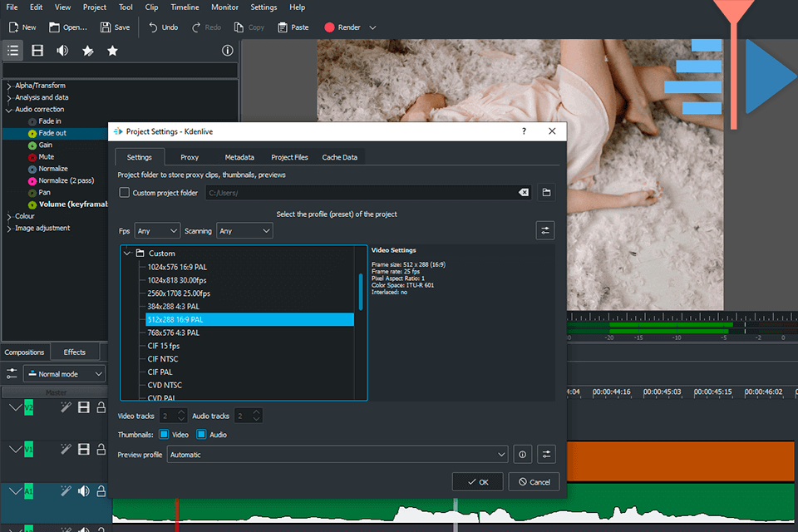Open the Preview profile Automatic dropdown
The width and height of the screenshot is (798, 532).
click(x=337, y=455)
